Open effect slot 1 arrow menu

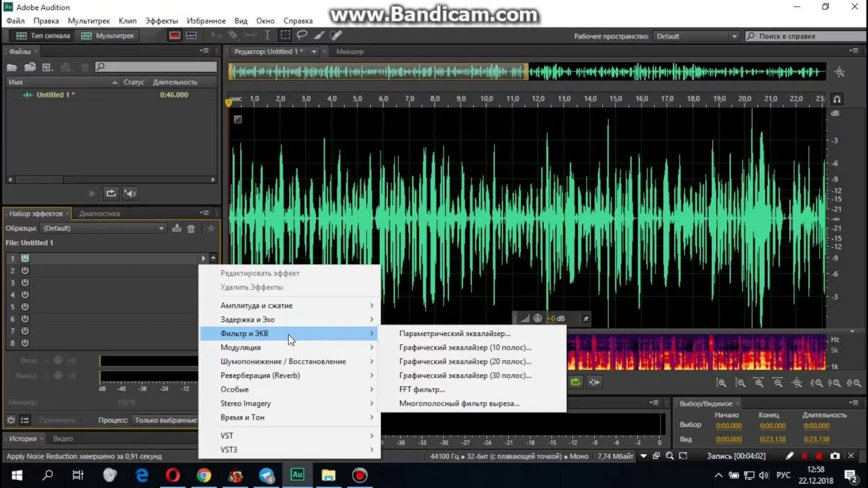pyautogui.click(x=203, y=258)
